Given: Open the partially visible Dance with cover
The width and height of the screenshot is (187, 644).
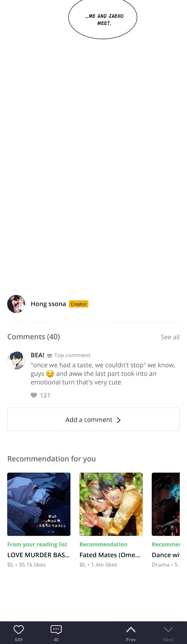Looking at the screenshot, I should (166, 504).
